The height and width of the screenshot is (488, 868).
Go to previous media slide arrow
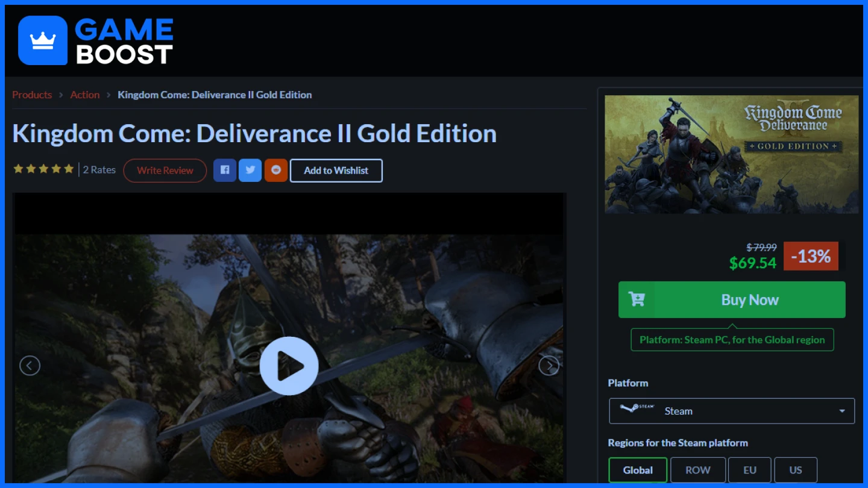(30, 366)
